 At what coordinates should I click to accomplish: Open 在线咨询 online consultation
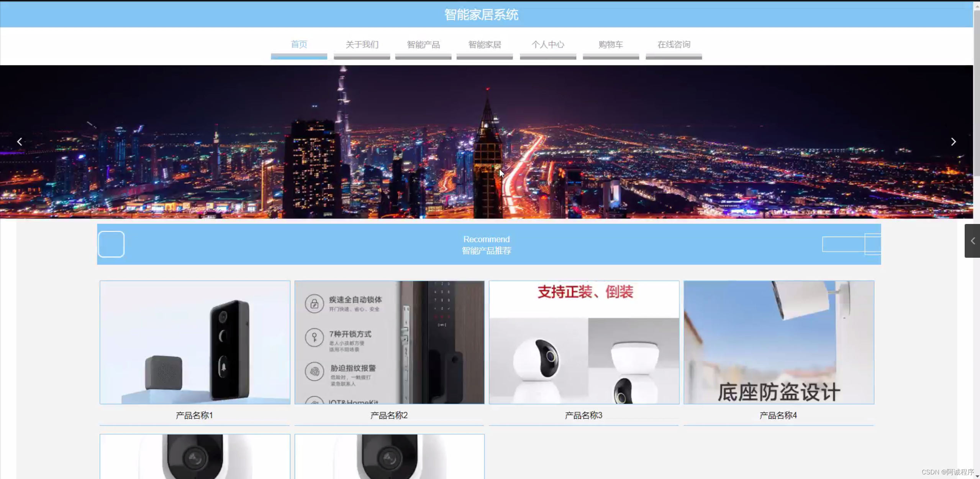pos(674,45)
